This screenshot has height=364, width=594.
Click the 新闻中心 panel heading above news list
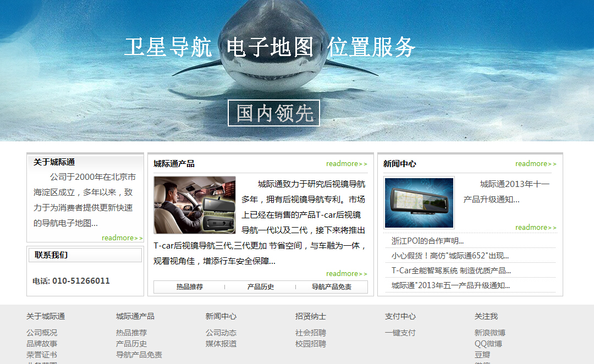(400, 164)
